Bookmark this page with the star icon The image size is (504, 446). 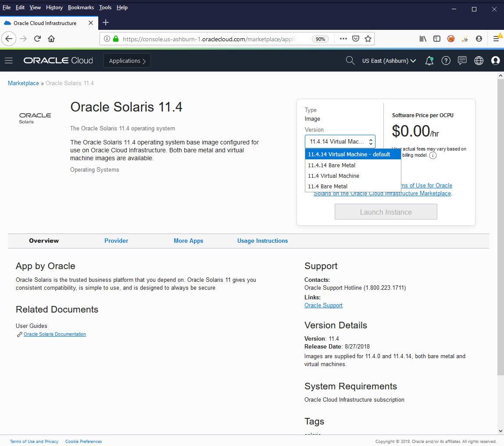click(x=368, y=39)
